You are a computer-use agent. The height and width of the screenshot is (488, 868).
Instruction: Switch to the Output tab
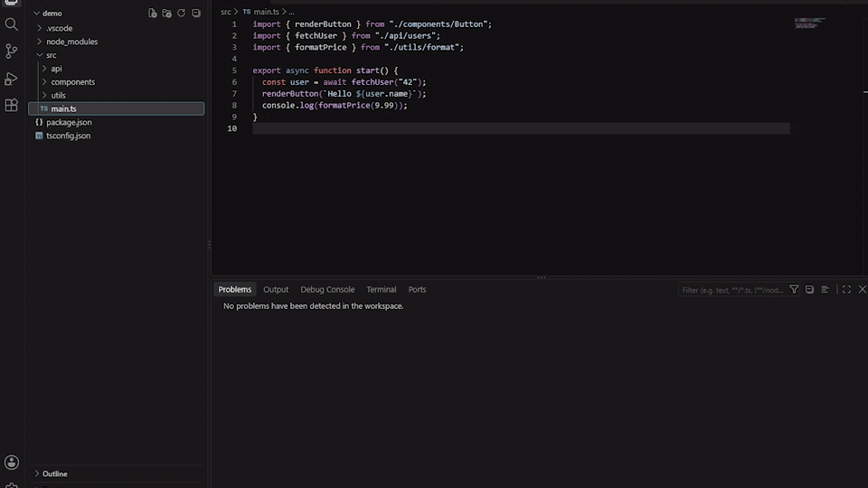tap(276, 289)
